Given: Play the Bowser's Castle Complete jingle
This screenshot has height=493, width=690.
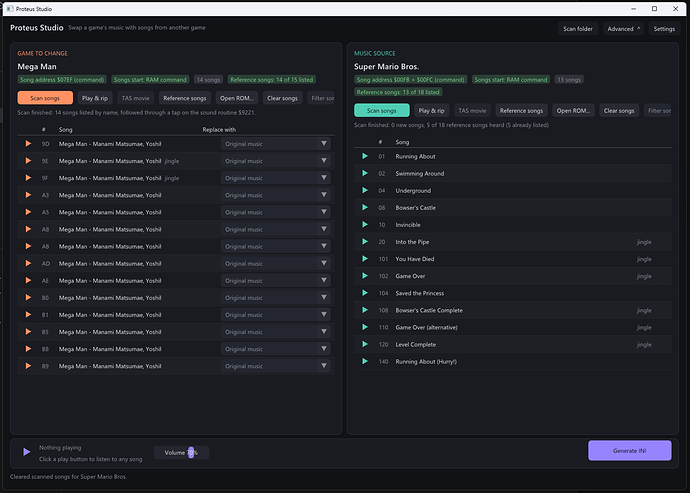Looking at the screenshot, I should [365, 310].
